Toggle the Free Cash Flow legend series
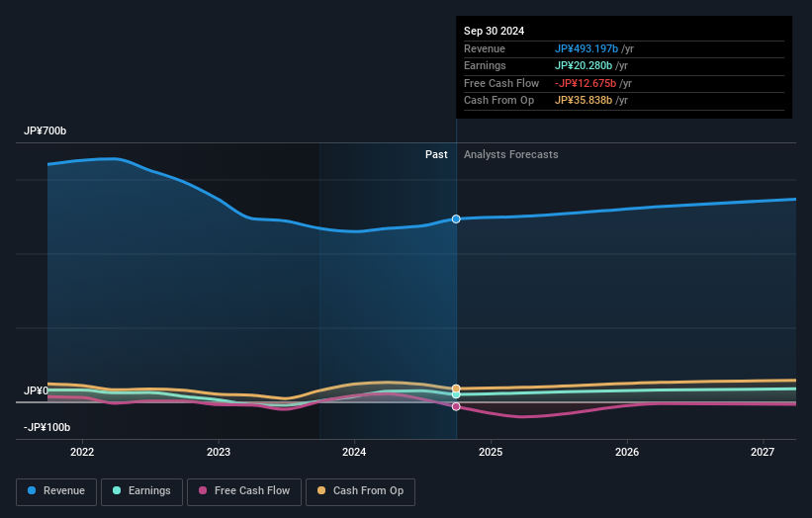Viewport: 812px width, 518px height. click(x=244, y=491)
